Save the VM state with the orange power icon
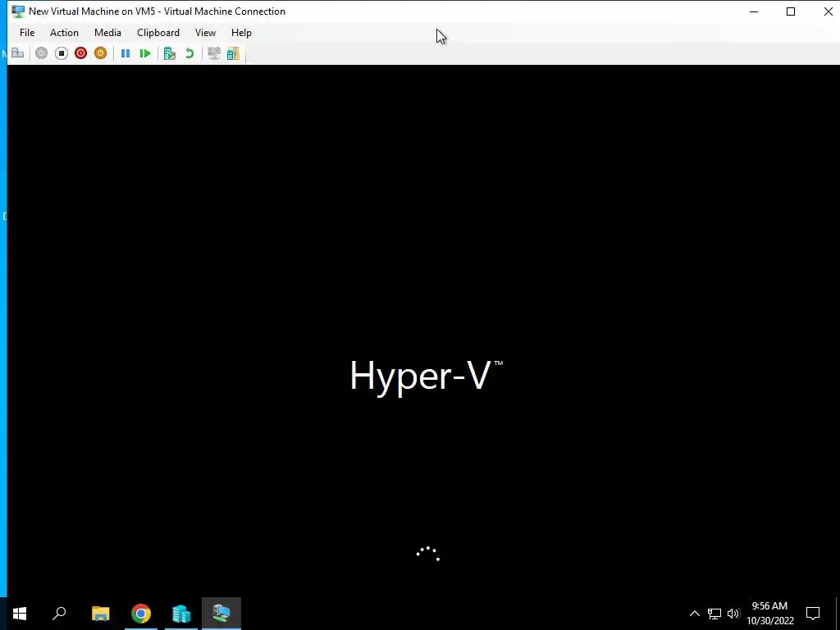This screenshot has width=840, height=630. point(100,53)
